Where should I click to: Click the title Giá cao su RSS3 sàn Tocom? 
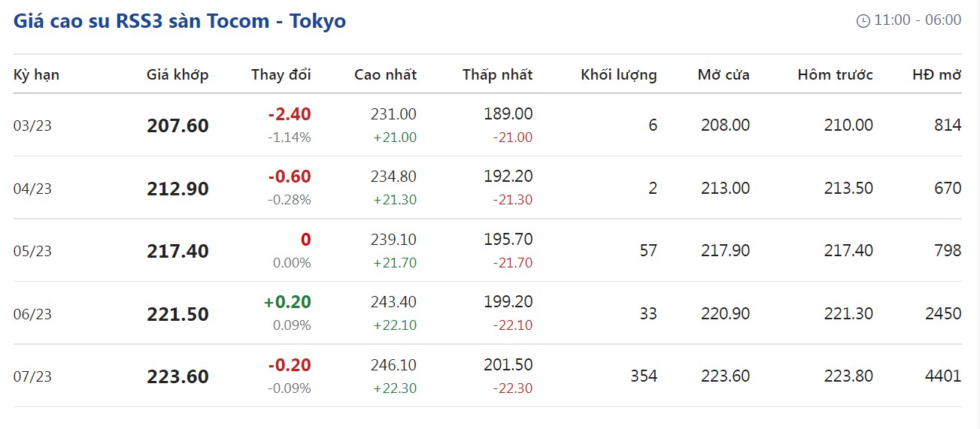[179, 21]
